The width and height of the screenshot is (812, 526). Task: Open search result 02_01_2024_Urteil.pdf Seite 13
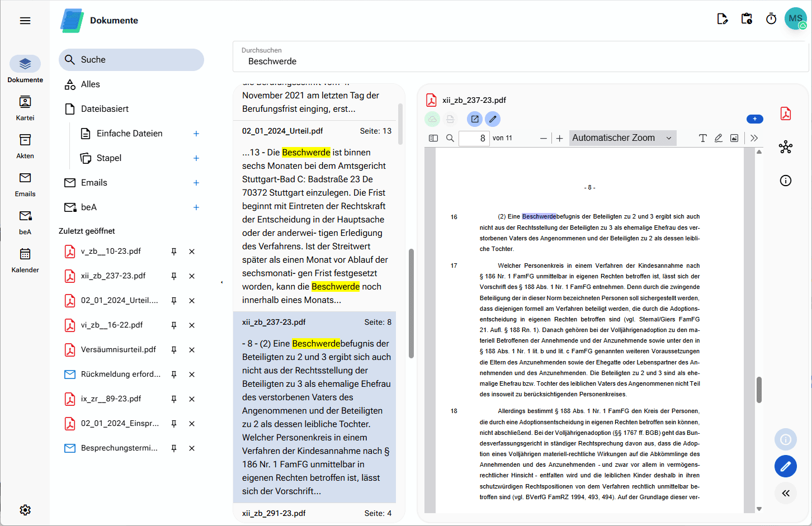pyautogui.click(x=315, y=216)
